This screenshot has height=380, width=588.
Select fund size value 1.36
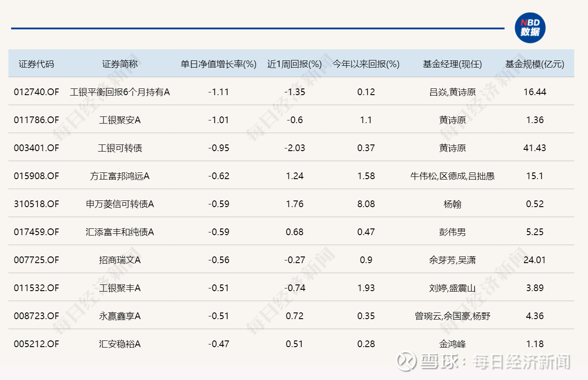535,120
